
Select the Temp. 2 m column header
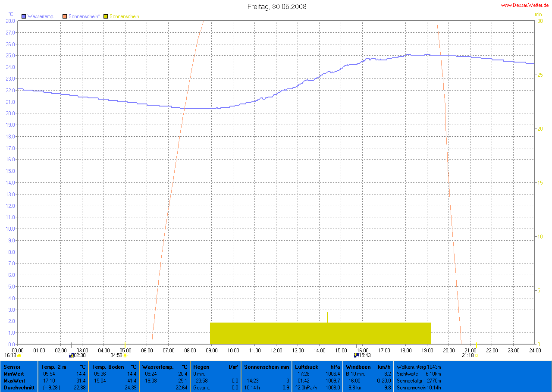tap(53, 367)
